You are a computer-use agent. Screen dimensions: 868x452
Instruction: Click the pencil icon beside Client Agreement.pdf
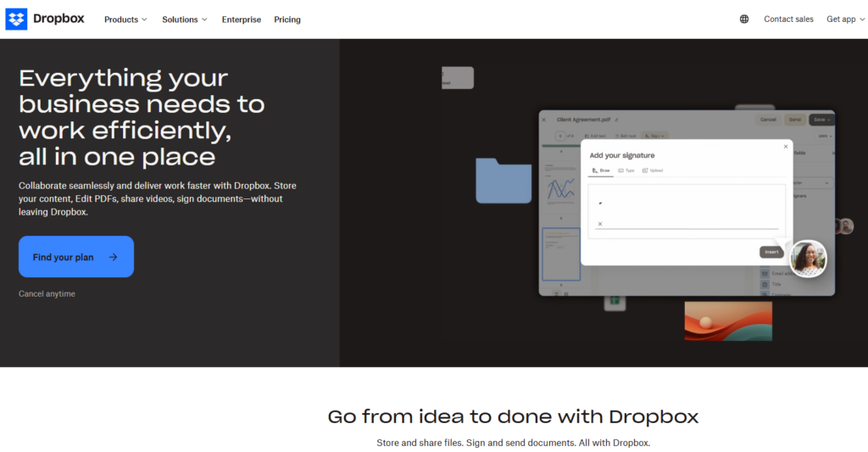tap(616, 120)
